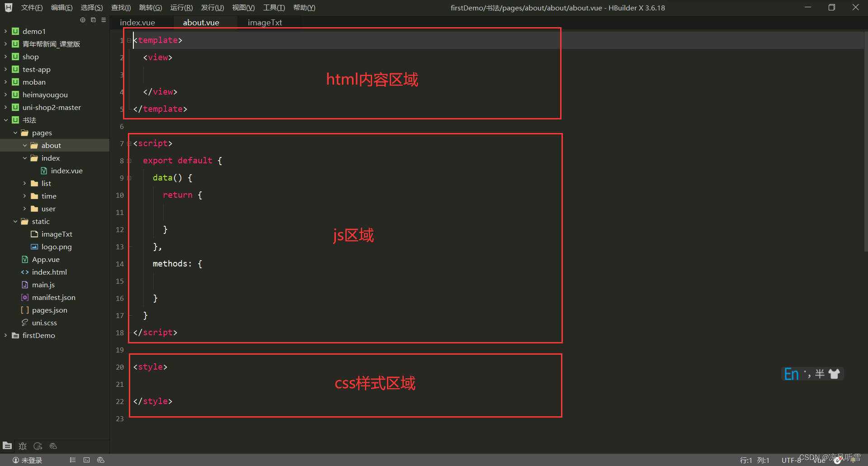Click the collapse-all icon in project panel
This screenshot has height=466, width=868.
(93, 20)
